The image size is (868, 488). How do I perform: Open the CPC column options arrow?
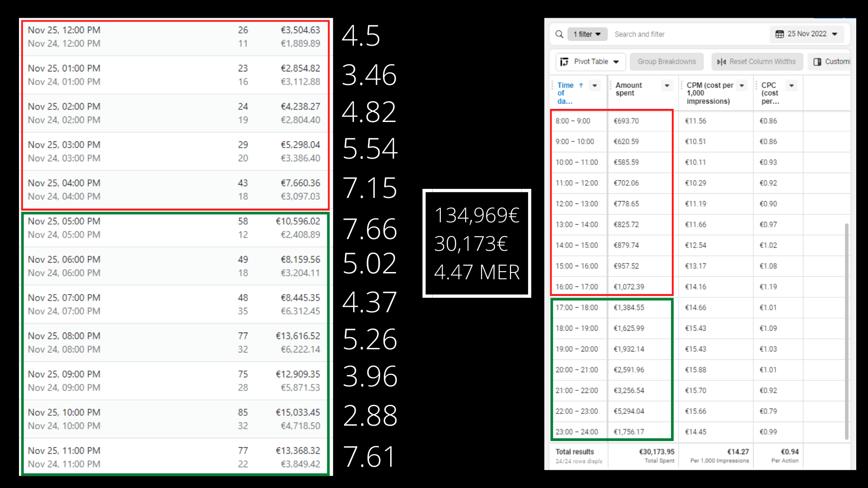[x=792, y=85]
